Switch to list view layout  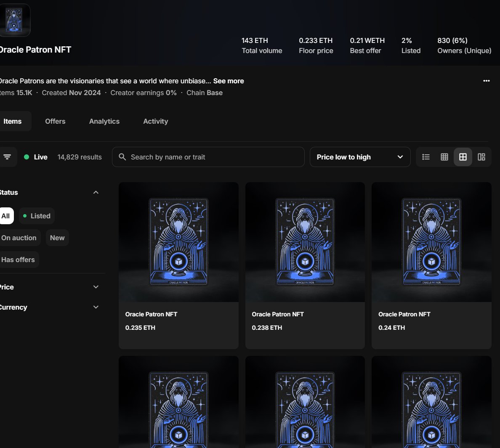[x=426, y=157]
